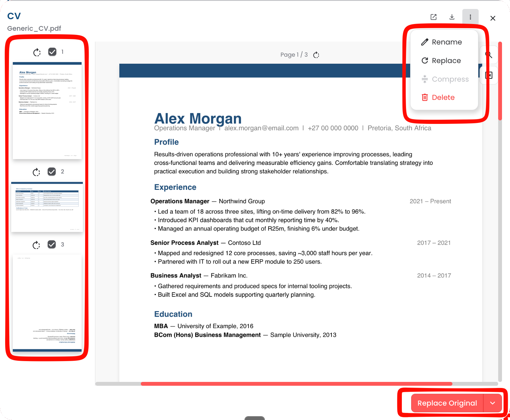Click the Experience section heading
Screen dimensions: 510x420
[175, 187]
